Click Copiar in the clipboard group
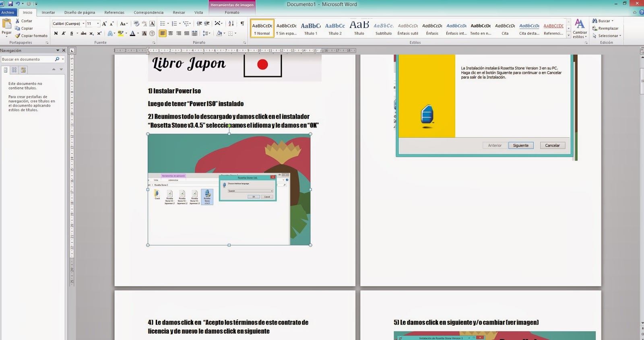The height and width of the screenshot is (340, 644). [24, 28]
